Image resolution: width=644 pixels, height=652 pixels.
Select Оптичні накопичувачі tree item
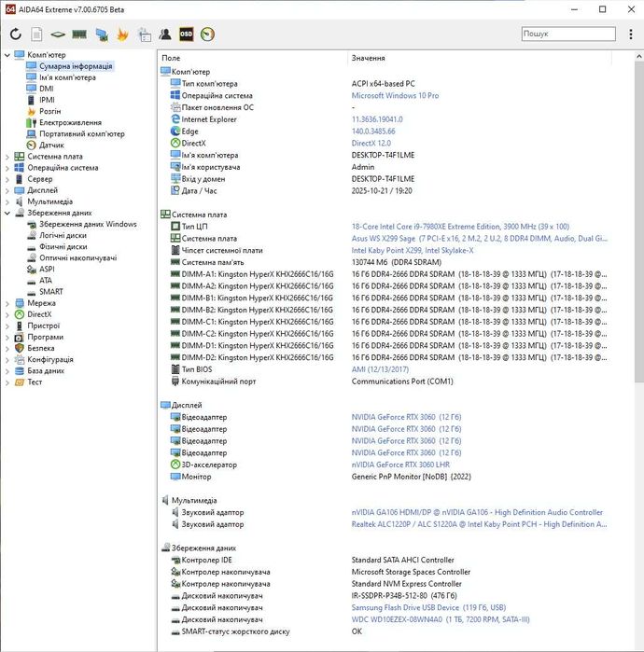tap(77, 257)
